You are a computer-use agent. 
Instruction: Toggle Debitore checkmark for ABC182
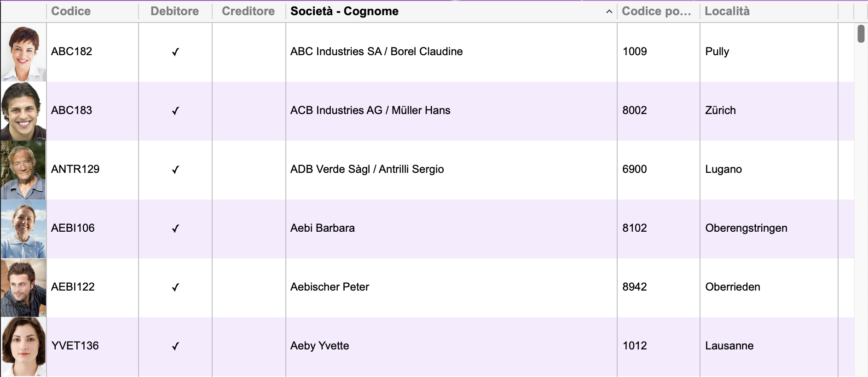[x=175, y=52]
